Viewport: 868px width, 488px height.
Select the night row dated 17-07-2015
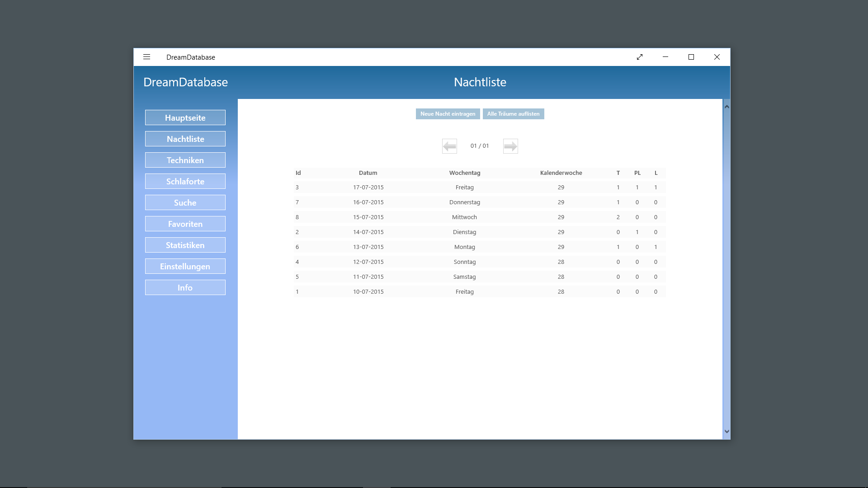coord(368,187)
